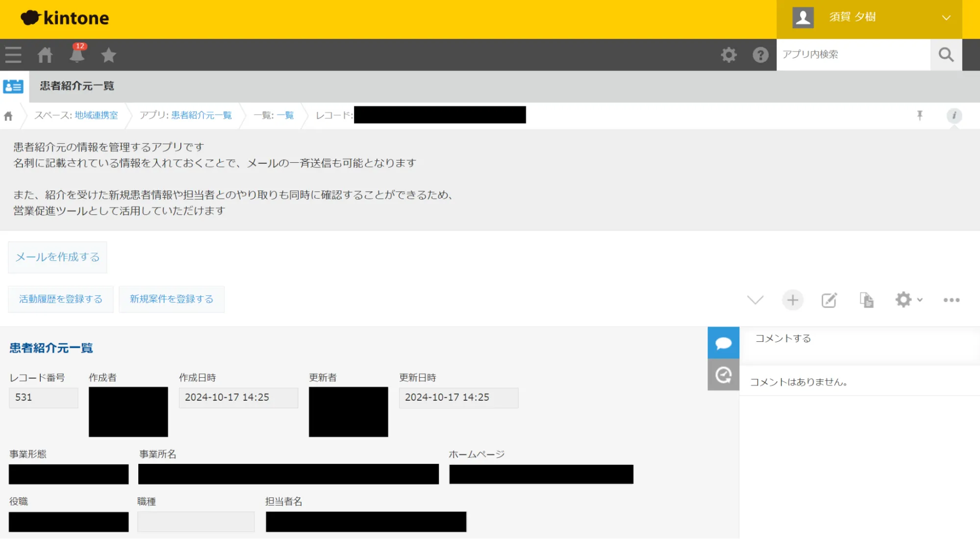This screenshot has height=539, width=980.
Task: Switch to the change history tab
Action: [723, 375]
